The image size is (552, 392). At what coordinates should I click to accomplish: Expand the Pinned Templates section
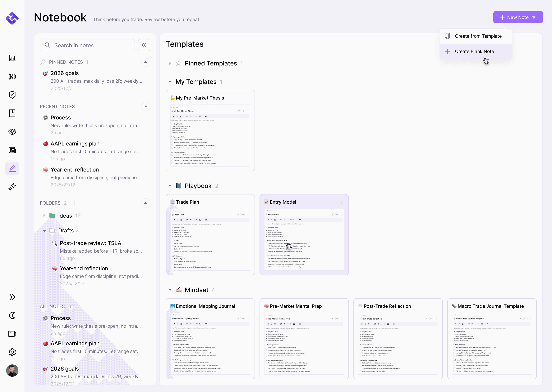coord(170,63)
